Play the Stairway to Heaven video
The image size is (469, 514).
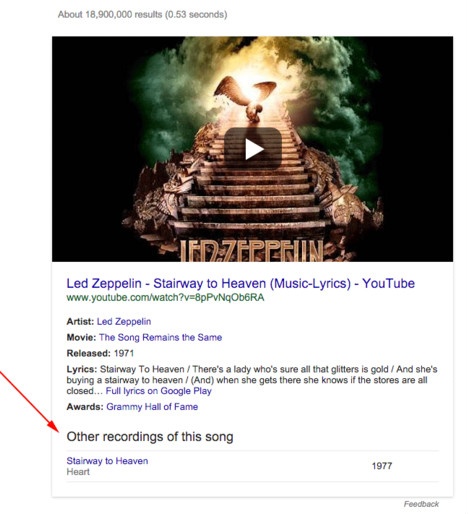[x=253, y=148]
